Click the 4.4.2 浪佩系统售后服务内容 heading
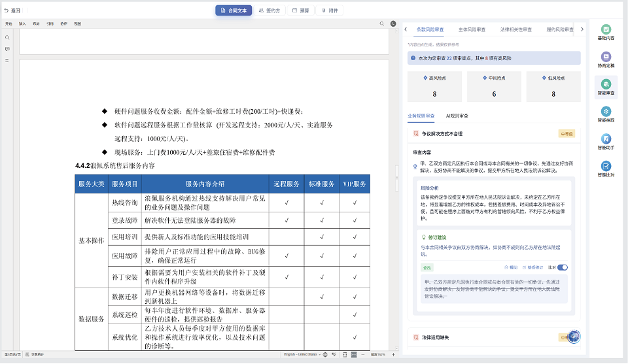The width and height of the screenshot is (628, 364). 115,165
